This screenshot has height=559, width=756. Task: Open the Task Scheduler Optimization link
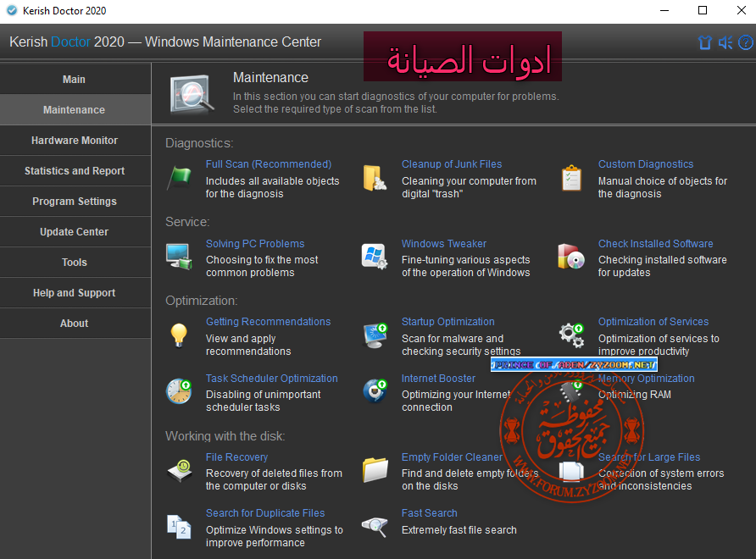[x=271, y=379]
